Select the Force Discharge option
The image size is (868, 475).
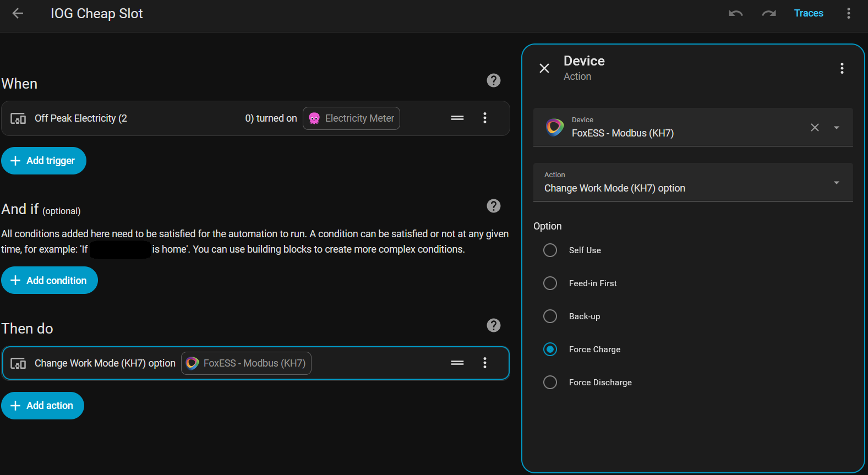550,383
